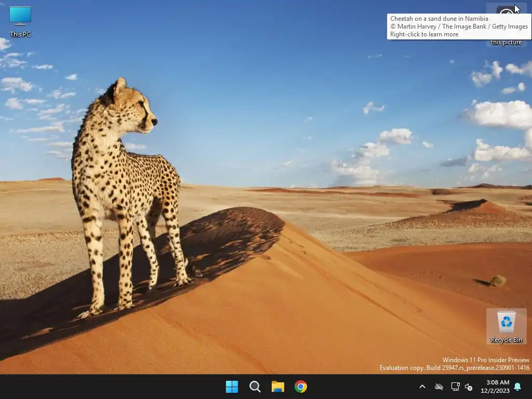Viewport: 532px width, 399px height.
Task: Launch Google Chrome from taskbar
Action: click(301, 387)
